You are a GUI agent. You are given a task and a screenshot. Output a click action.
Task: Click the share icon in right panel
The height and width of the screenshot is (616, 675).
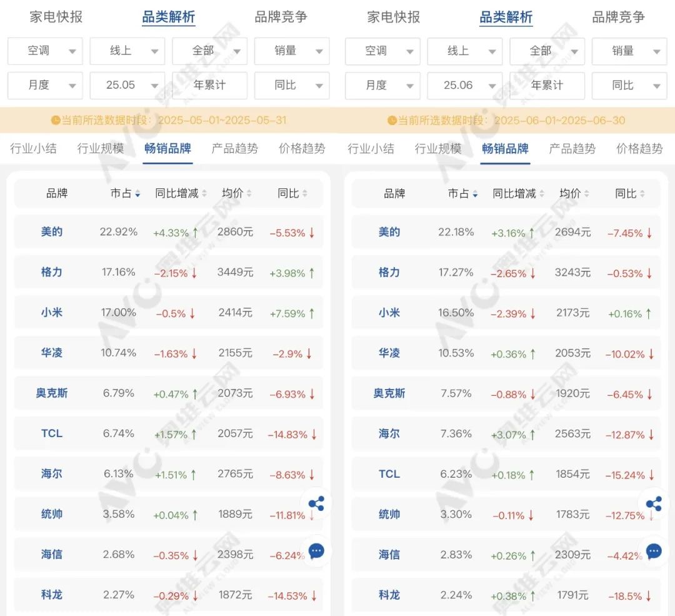[x=654, y=503]
